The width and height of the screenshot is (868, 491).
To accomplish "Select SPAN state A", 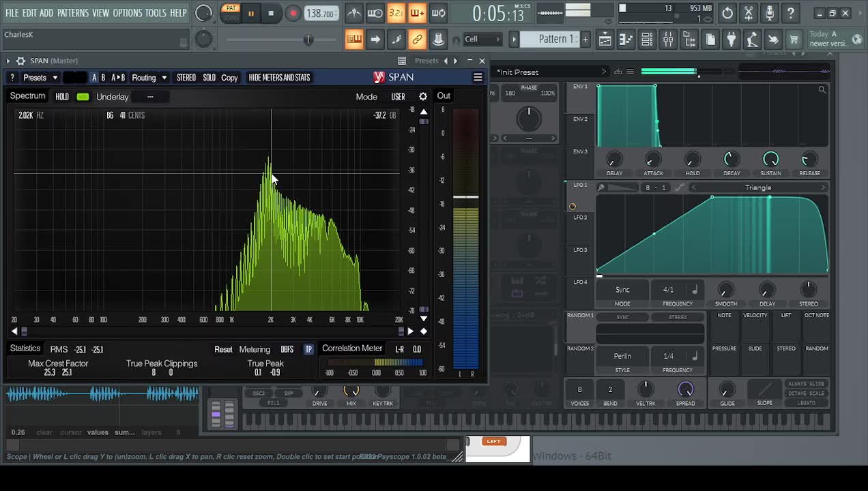I will click(94, 78).
